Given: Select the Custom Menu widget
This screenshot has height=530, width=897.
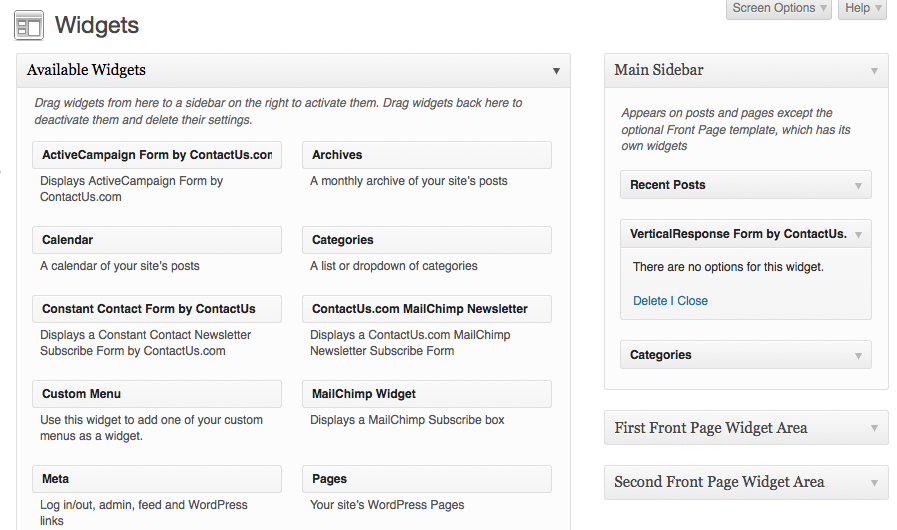Looking at the screenshot, I should [157, 394].
